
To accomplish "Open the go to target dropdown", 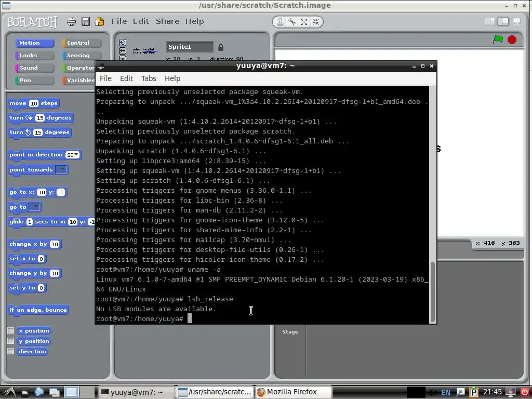I will [x=35, y=207].
